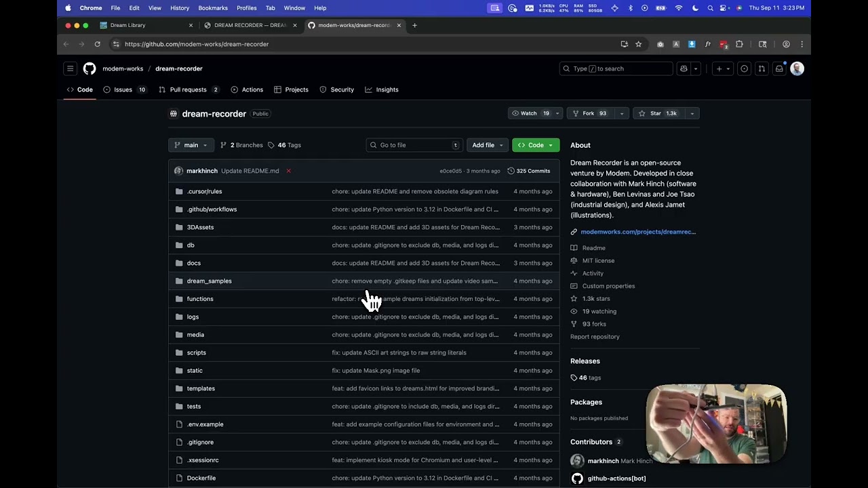Screen dimensions: 868x488
Task: Switch to the Pull requests tab
Action: [x=189, y=89]
